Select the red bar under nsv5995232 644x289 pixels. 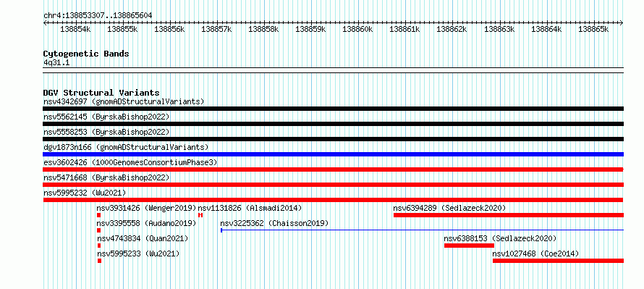333,200
